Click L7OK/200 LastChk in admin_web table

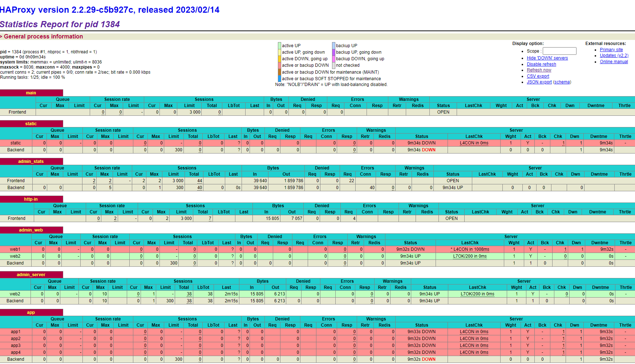[470, 256]
